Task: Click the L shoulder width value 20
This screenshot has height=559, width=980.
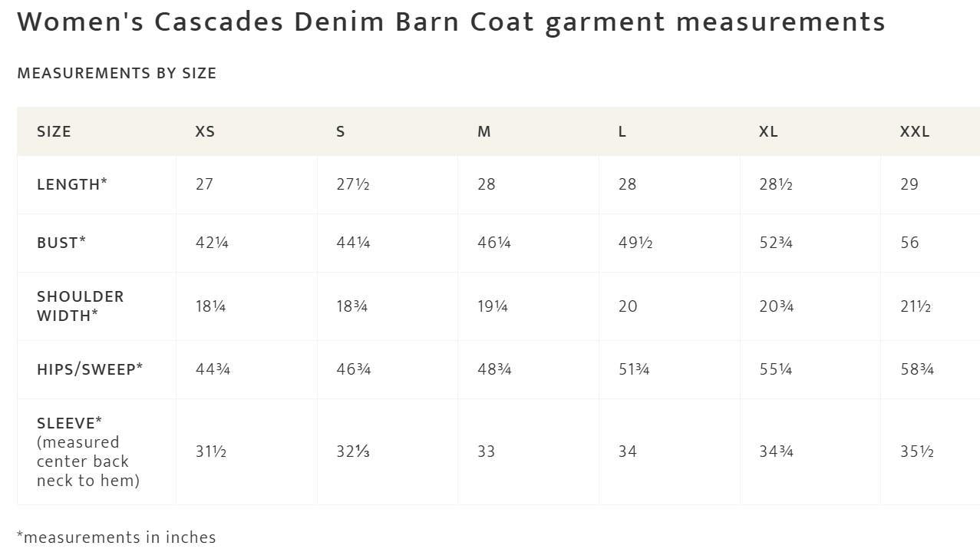Action: tap(628, 306)
